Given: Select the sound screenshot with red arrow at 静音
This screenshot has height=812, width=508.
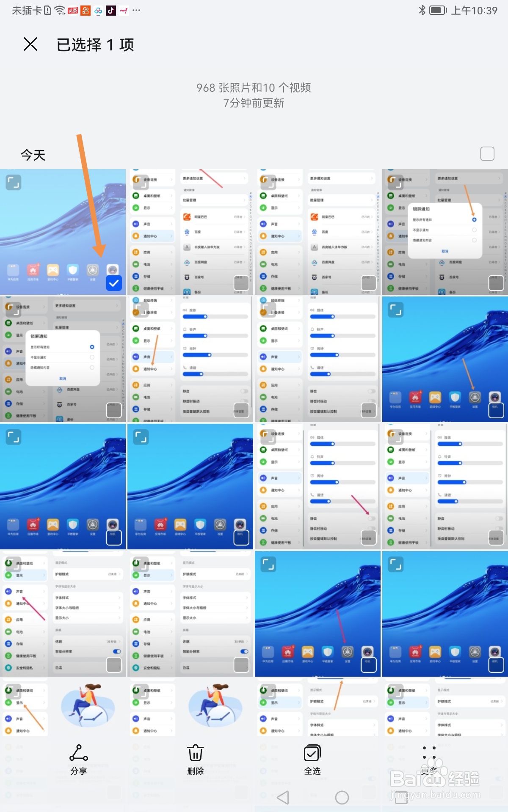Looking at the screenshot, I should pos(369,538).
